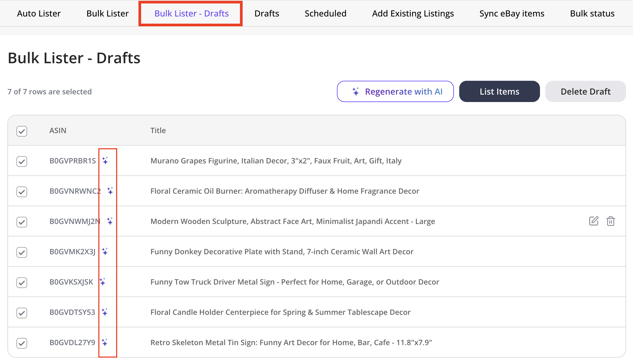
Task: Open the edit pencil for the Wooden Sculpture draft
Action: point(594,221)
